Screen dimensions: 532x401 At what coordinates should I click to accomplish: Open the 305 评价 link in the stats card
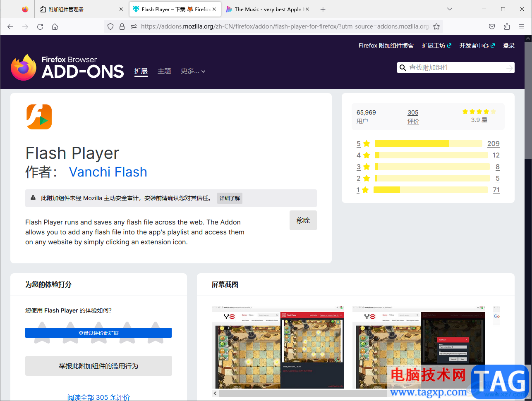(x=413, y=117)
